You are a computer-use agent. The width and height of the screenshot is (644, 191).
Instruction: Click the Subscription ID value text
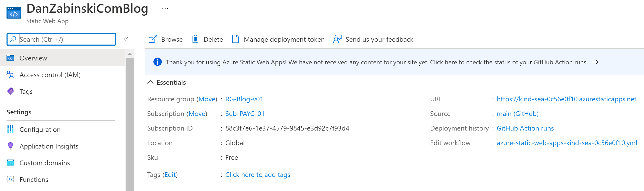tap(287, 128)
